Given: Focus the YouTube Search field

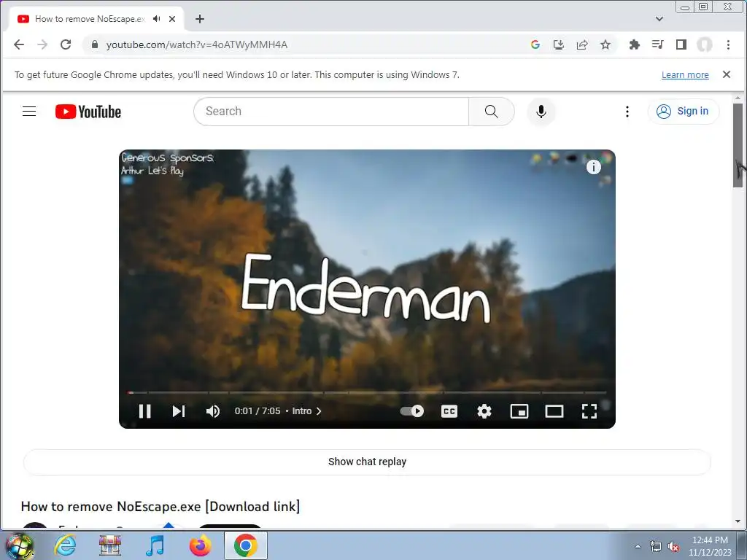Looking at the screenshot, I should 331,112.
